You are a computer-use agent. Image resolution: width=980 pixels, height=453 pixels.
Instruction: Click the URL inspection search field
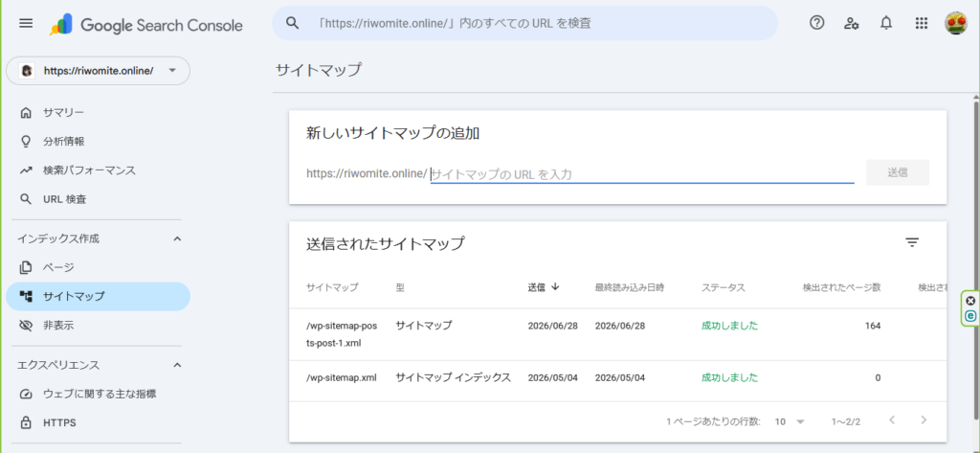[x=525, y=23]
